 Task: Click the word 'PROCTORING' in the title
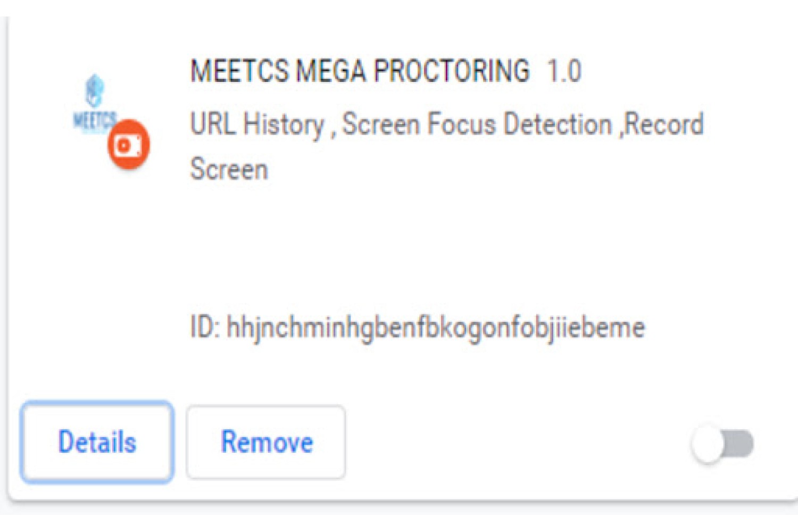[452, 71]
